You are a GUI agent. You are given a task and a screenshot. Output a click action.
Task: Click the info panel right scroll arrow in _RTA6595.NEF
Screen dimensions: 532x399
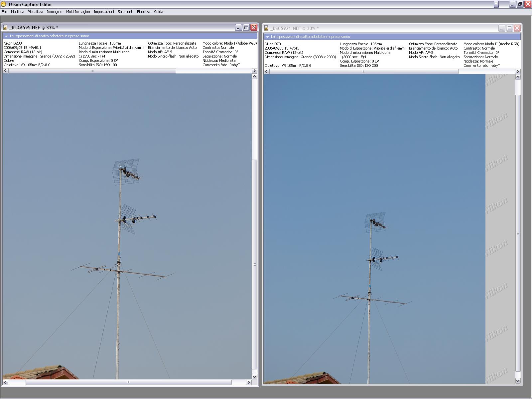click(x=255, y=71)
